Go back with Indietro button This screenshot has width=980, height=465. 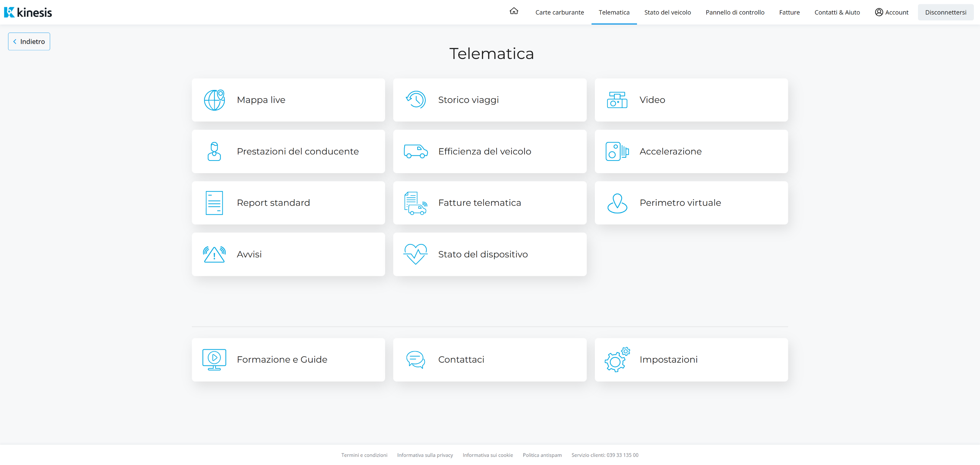29,41
